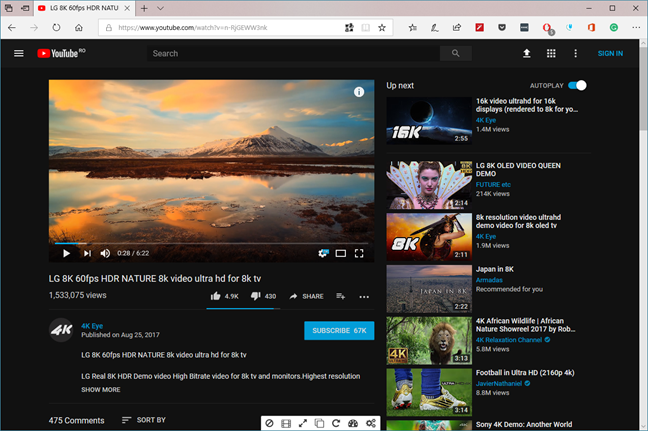The width and height of the screenshot is (648, 431).
Task: Click the address bar URL
Action: pyautogui.click(x=193, y=28)
